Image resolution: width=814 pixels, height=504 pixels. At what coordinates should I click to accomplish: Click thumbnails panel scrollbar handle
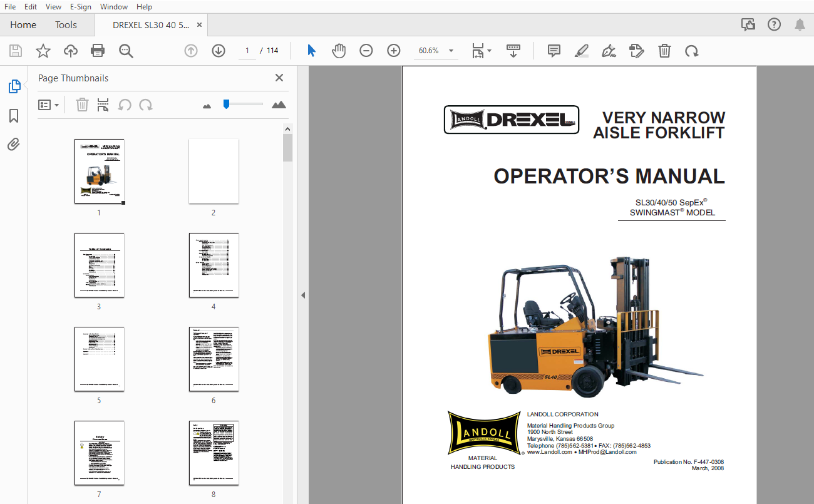tap(287, 148)
